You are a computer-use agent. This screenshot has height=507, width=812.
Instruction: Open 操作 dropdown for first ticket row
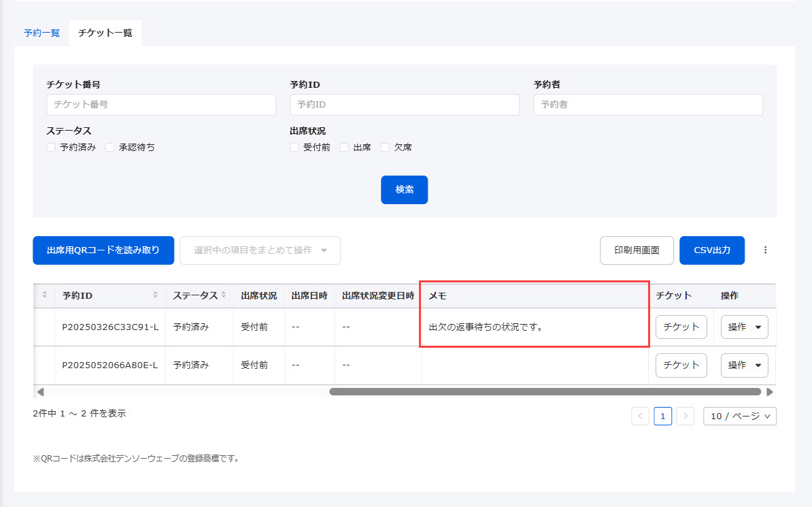click(x=744, y=327)
